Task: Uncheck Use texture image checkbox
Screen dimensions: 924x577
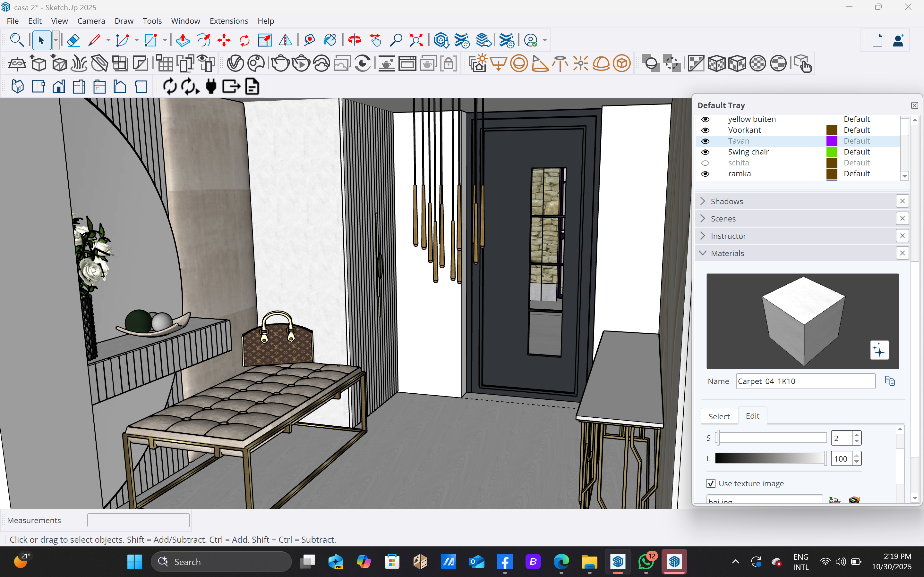Action: click(x=711, y=483)
